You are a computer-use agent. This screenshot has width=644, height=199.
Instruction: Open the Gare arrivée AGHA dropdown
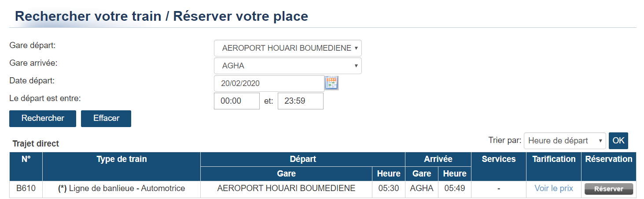coord(288,66)
